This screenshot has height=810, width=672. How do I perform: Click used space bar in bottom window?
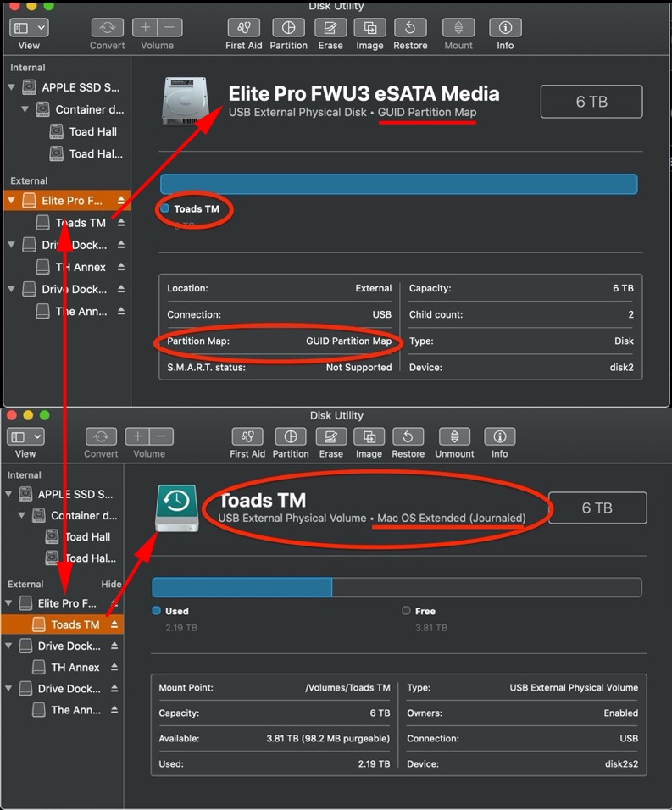(242, 587)
